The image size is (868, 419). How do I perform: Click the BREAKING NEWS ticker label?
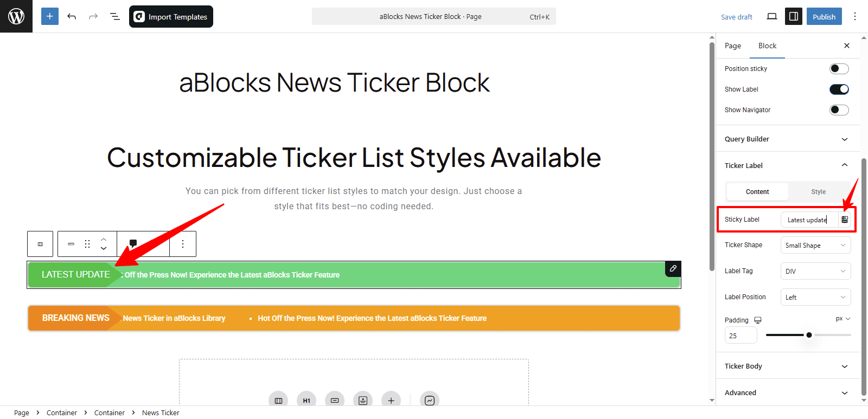[x=76, y=318]
